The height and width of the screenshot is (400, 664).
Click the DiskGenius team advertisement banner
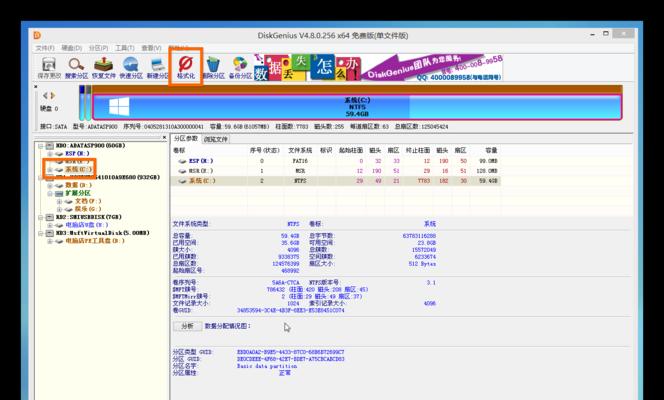tap(378, 68)
